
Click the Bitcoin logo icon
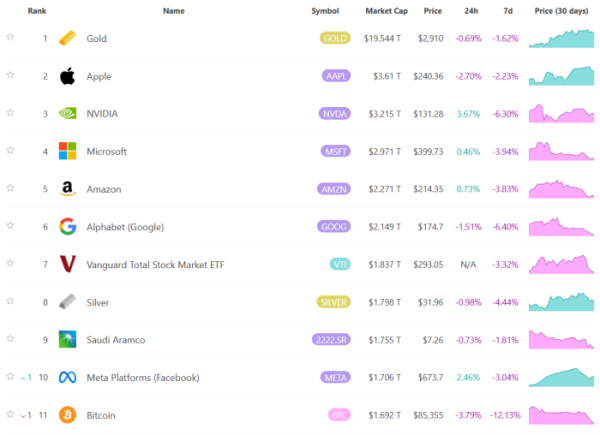pos(67,414)
